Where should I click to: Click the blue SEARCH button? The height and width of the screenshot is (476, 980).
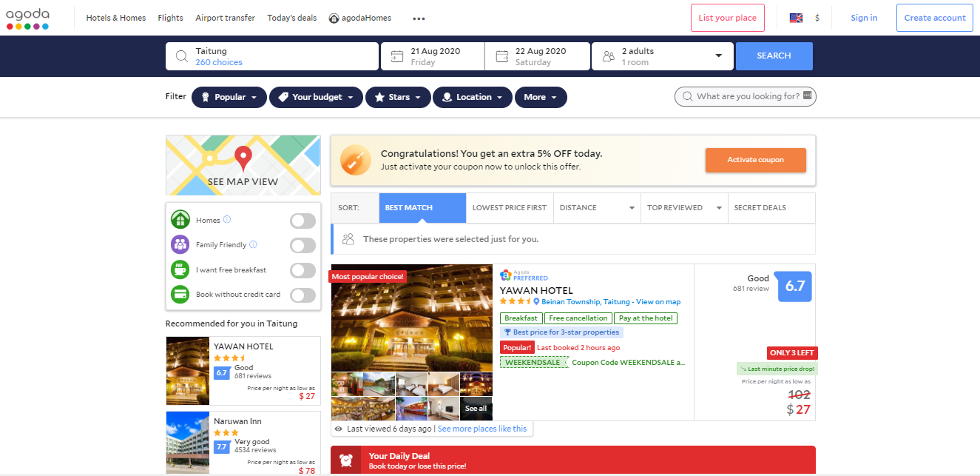[774, 56]
